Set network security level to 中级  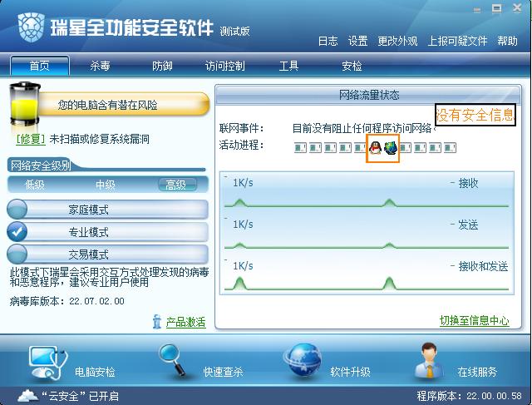(x=106, y=185)
